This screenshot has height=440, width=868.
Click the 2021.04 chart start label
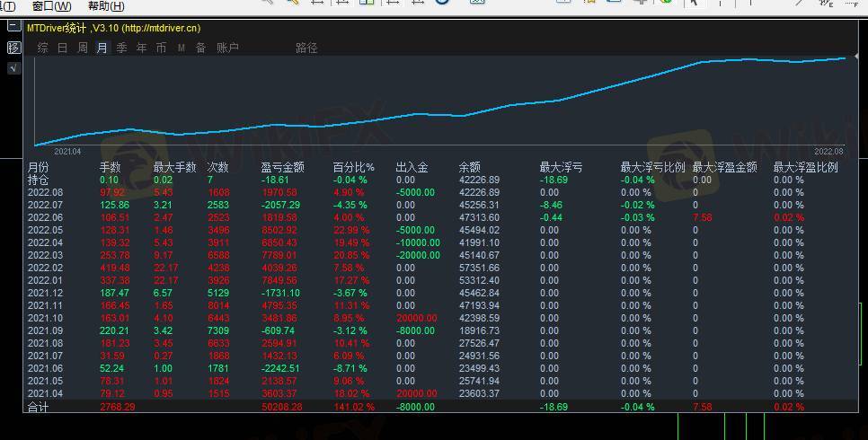coord(67,151)
